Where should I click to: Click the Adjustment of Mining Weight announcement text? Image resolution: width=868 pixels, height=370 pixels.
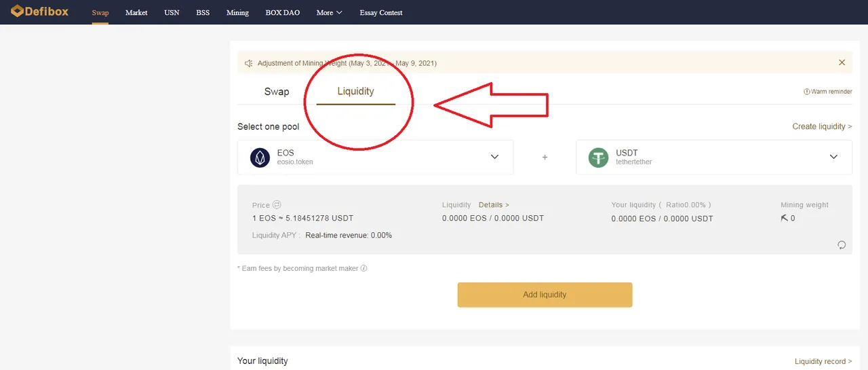[347, 63]
